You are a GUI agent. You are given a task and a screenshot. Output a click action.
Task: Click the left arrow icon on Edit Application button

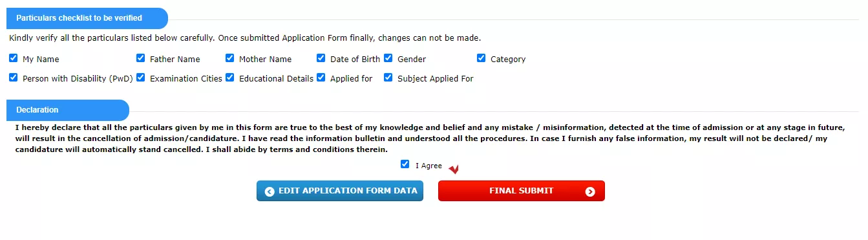[x=270, y=191]
